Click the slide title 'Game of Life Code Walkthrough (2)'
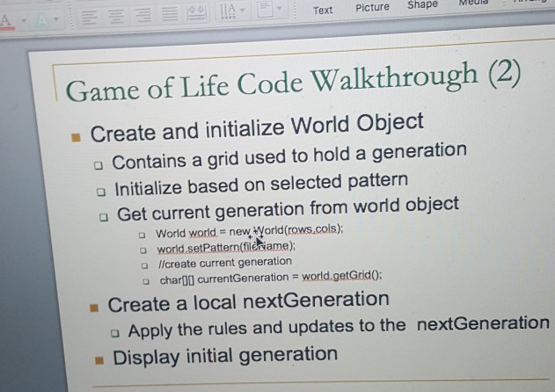The height and width of the screenshot is (392, 555). pyautogui.click(x=294, y=81)
